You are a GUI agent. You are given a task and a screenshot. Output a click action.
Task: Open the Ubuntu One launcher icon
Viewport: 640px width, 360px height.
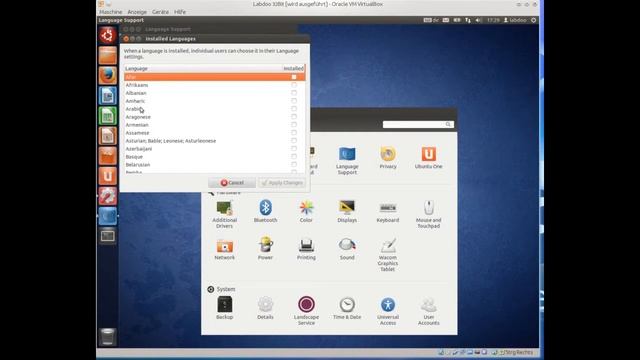tap(107, 176)
